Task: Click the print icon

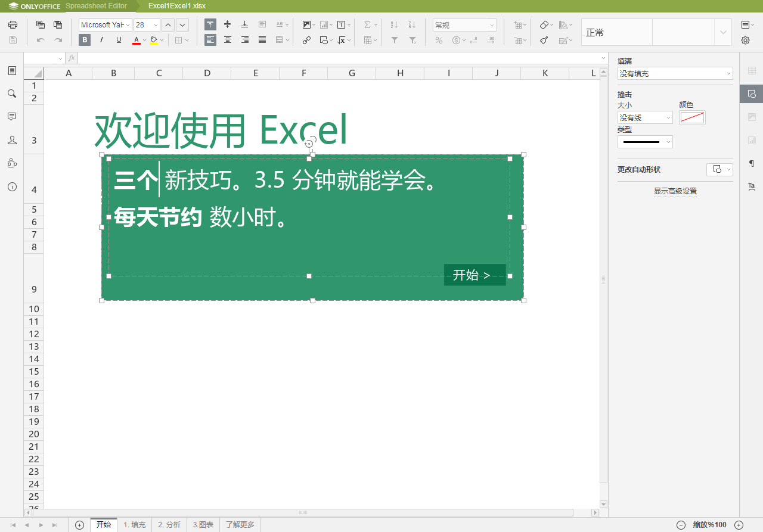Action: 13,25
